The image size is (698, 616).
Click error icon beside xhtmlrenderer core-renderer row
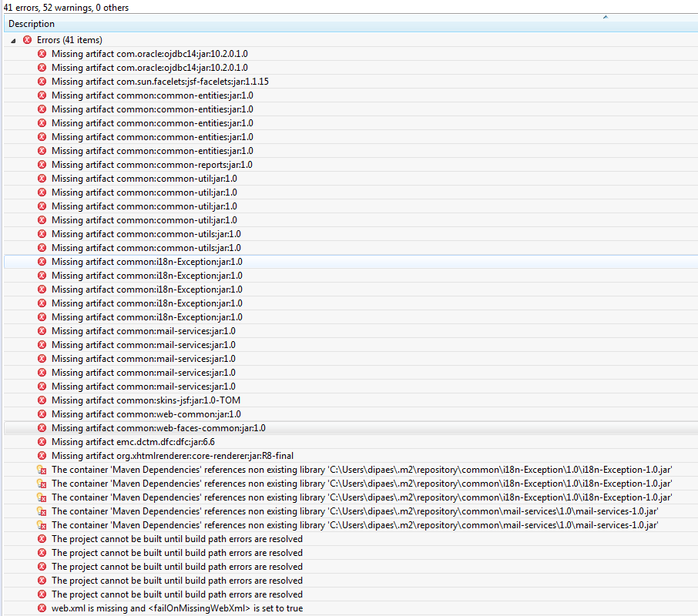pyautogui.click(x=42, y=456)
